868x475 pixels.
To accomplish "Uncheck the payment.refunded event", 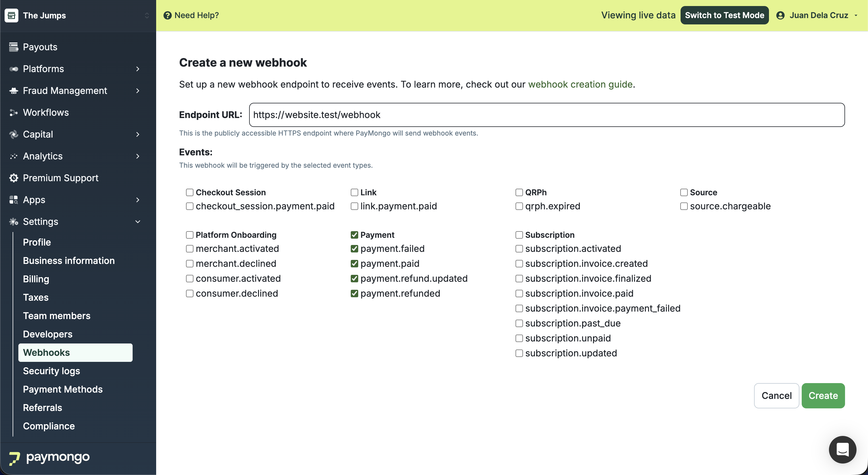I will point(354,294).
